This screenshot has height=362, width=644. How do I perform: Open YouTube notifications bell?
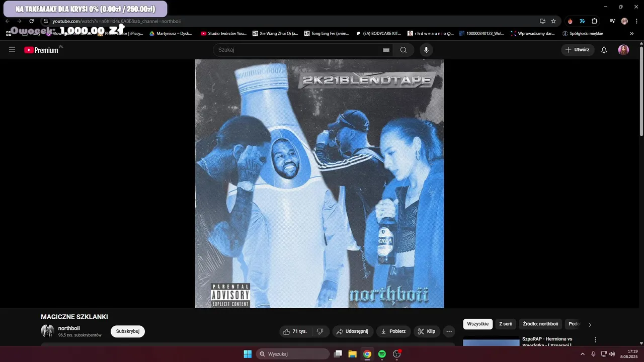pos(604,50)
